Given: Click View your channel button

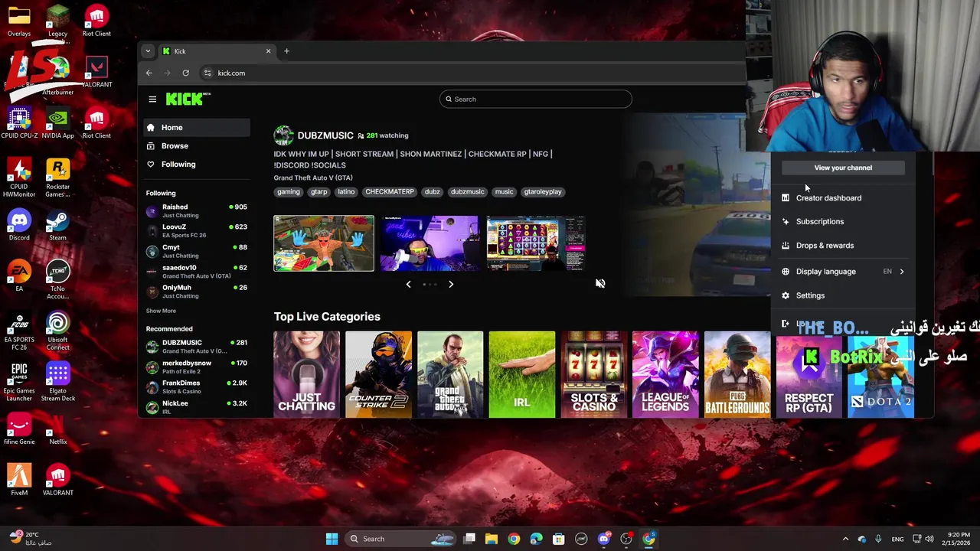Looking at the screenshot, I should (x=843, y=168).
